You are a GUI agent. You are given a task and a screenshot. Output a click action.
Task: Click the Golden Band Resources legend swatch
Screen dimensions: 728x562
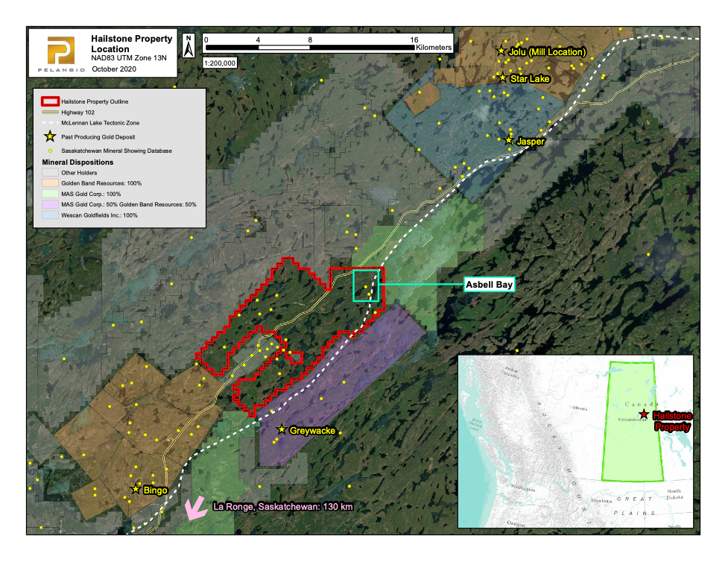49,183
